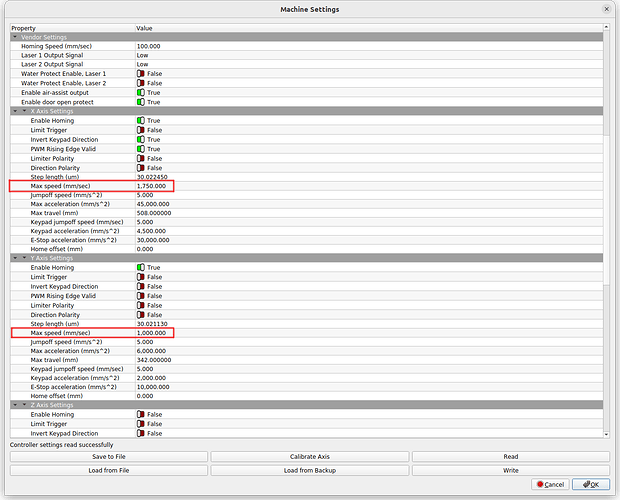Toggle Enable air-assist output switch
Viewport: 620px width, 500px height.
point(141,92)
